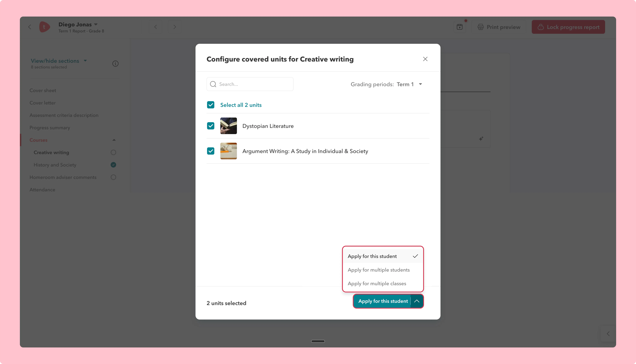Uncheck the Dystopian Literature checkbox

[211, 126]
